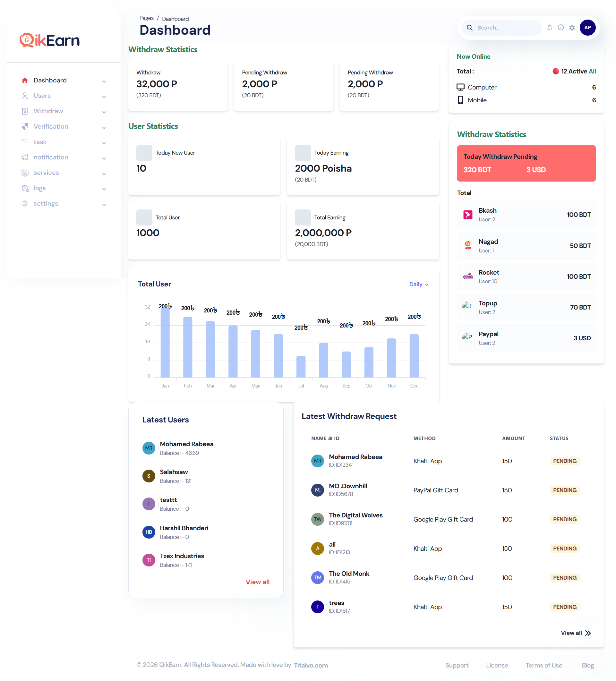This screenshot has height=681, width=616.
Task: Open the AP profile avatar
Action: click(587, 28)
